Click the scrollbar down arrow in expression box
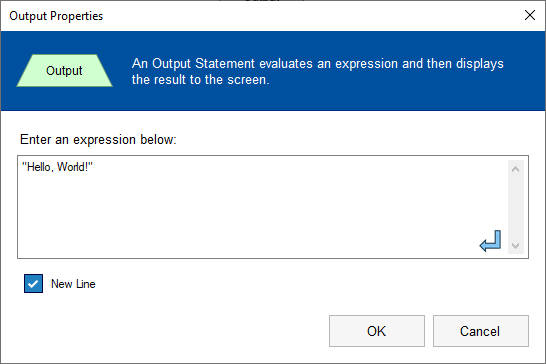Screen dimensions: 546x364 (516, 246)
